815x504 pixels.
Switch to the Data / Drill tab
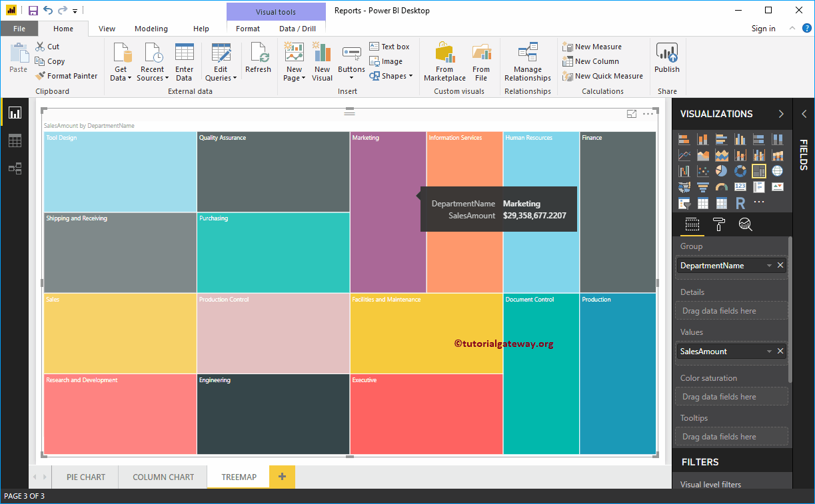(297, 29)
